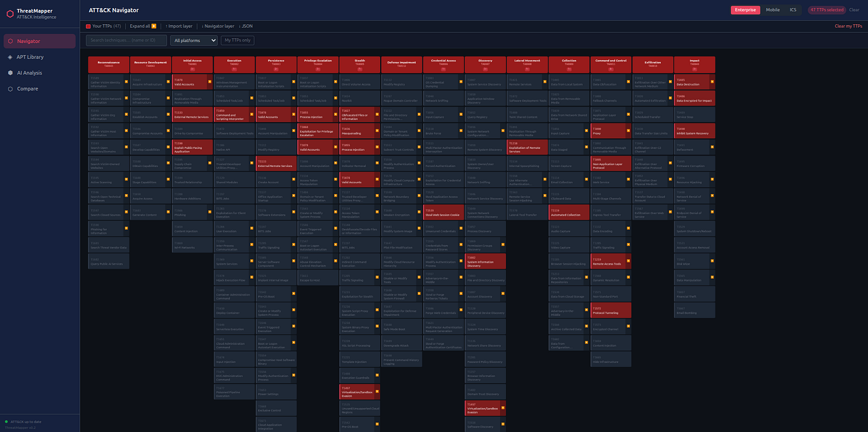Image resolution: width=868 pixels, height=432 pixels.
Task: Expand Persistence Valid Accounts sub-techniques
Action: pos(294,114)
